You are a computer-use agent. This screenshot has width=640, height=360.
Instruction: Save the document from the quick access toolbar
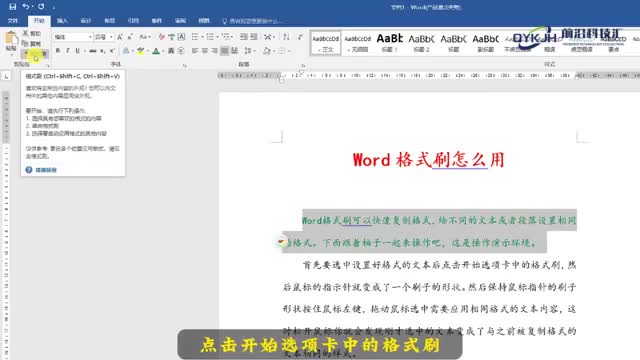pos(13,7)
